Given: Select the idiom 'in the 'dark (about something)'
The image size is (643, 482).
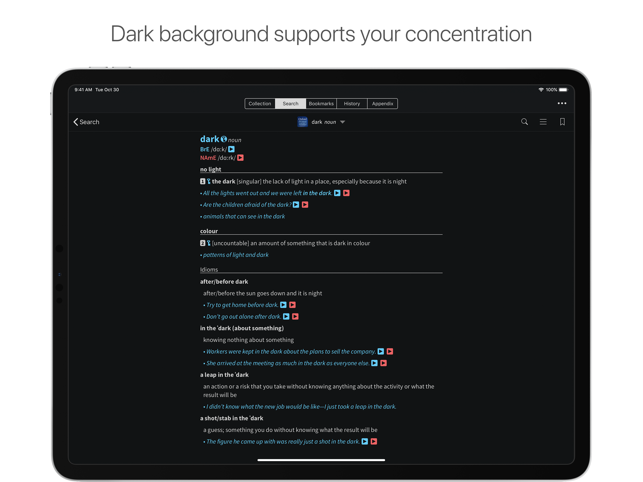Looking at the screenshot, I should tap(242, 328).
